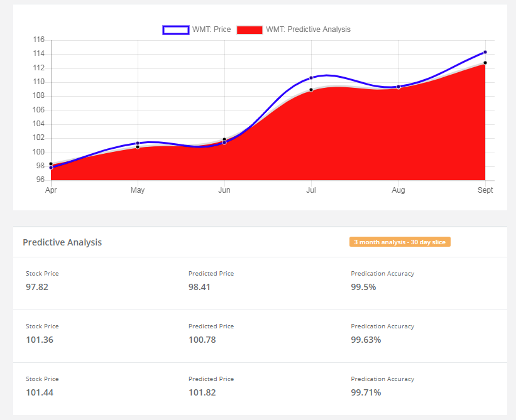Select the black Predictive data point at Jul
This screenshot has width=516, height=420.
pos(311,90)
